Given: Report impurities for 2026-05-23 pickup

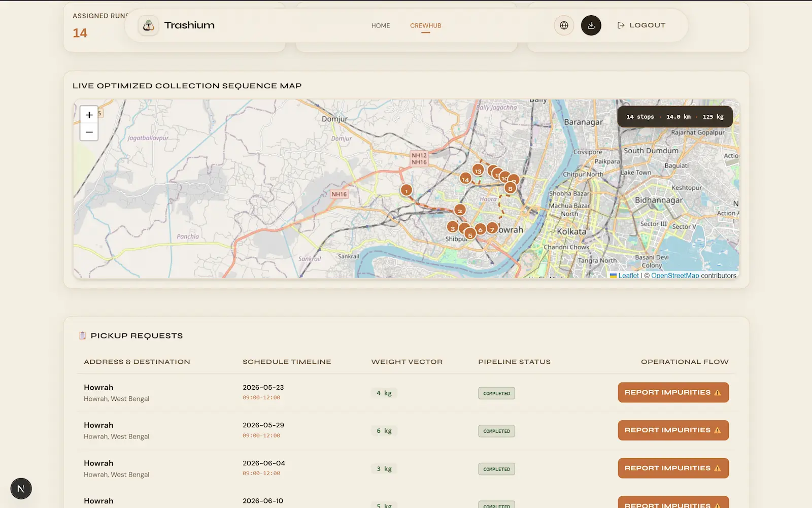Looking at the screenshot, I should [673, 392].
